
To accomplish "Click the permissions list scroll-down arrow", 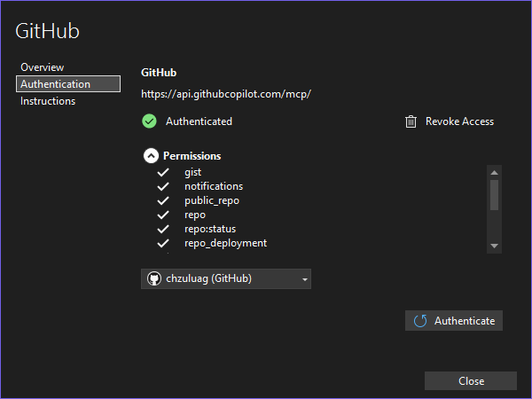I will click(495, 246).
